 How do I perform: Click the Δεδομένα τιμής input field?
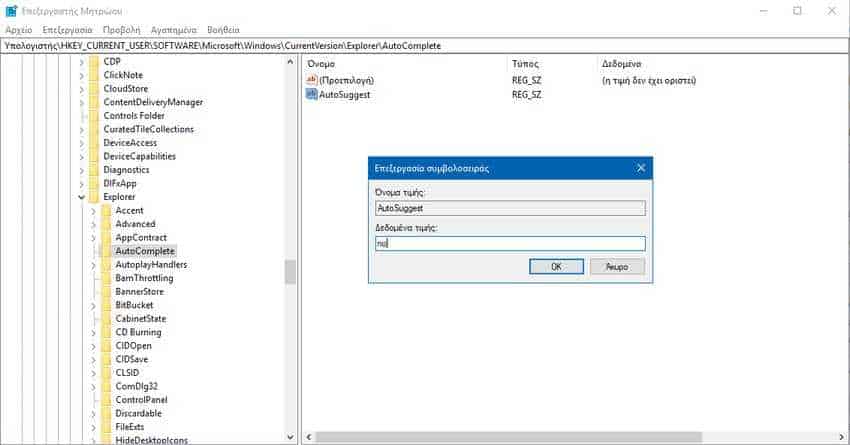510,243
